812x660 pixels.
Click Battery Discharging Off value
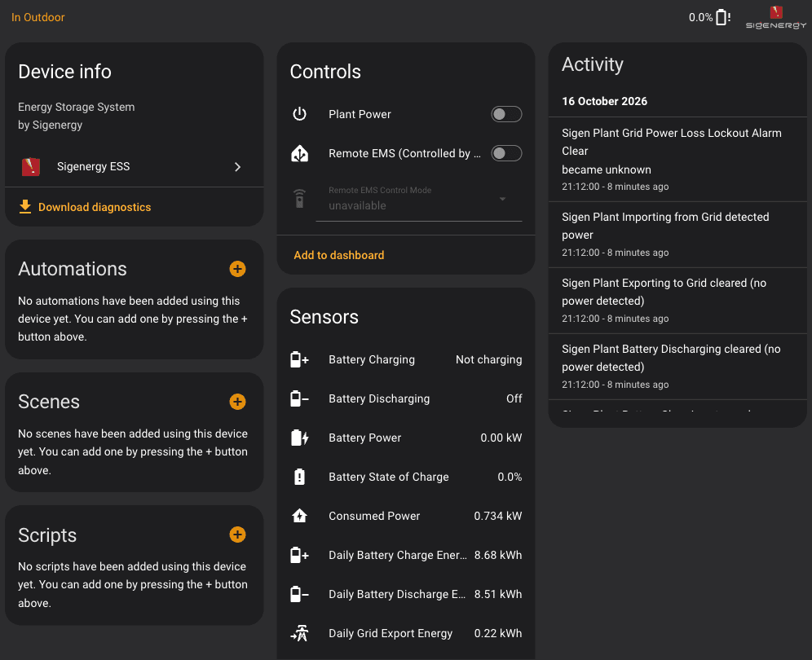[x=514, y=398]
